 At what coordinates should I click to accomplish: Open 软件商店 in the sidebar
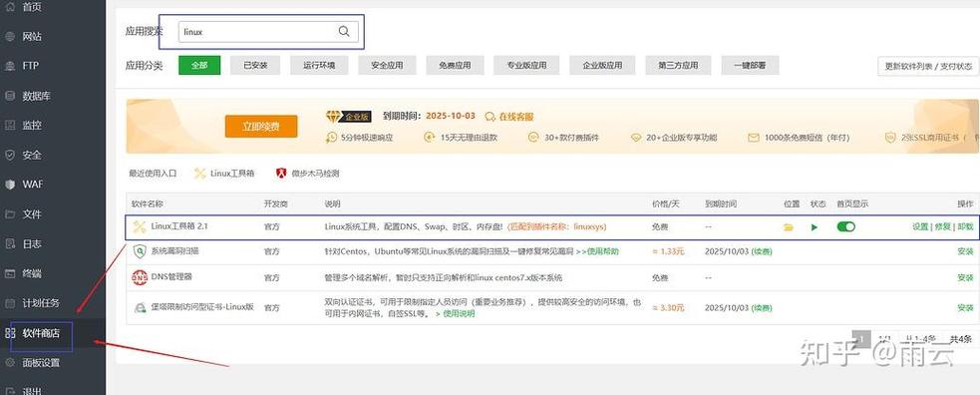[x=41, y=333]
